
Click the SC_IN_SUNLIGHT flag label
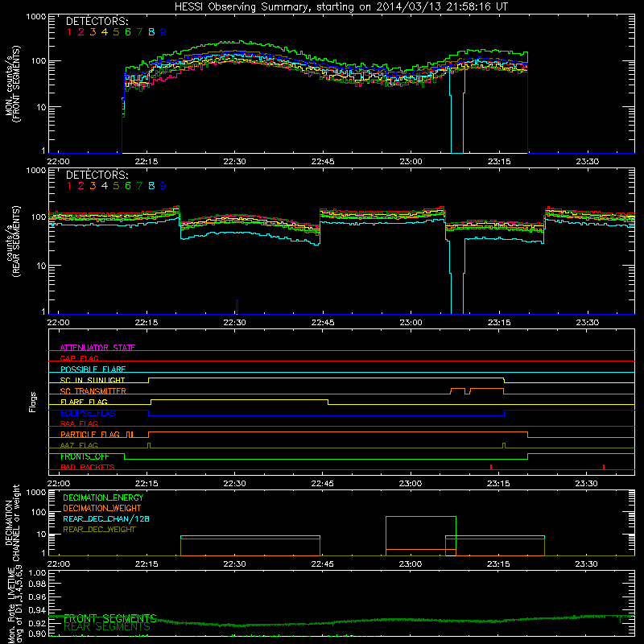pyautogui.click(x=93, y=380)
